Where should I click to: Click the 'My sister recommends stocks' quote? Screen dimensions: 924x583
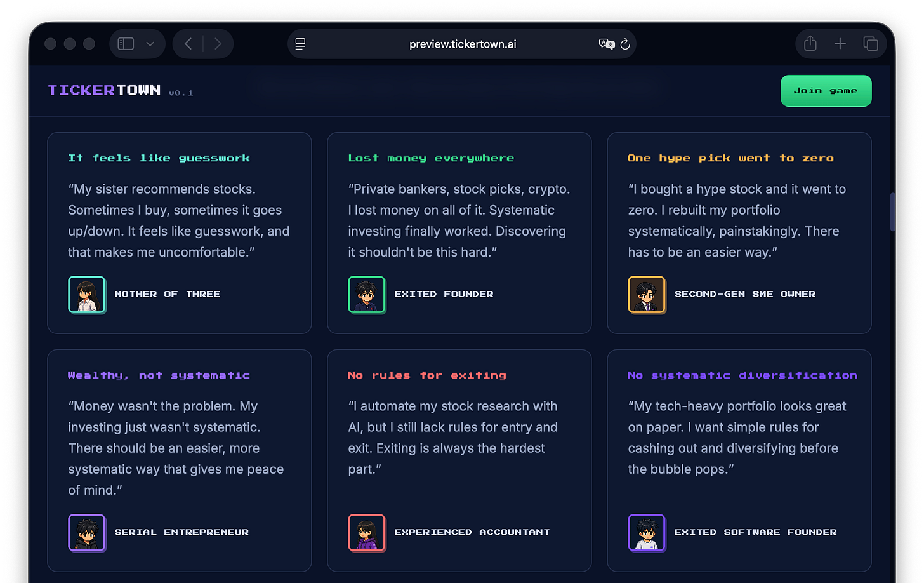click(179, 220)
